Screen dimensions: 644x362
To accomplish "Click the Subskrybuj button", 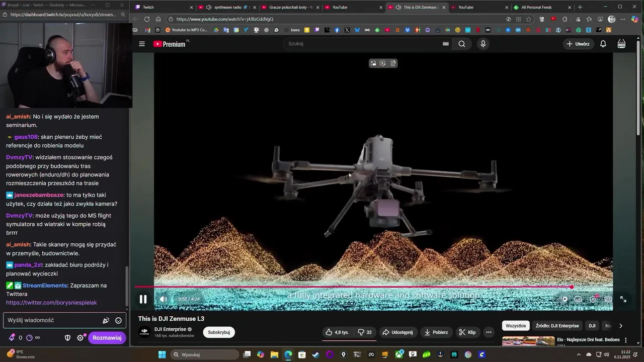I will coord(219,332).
